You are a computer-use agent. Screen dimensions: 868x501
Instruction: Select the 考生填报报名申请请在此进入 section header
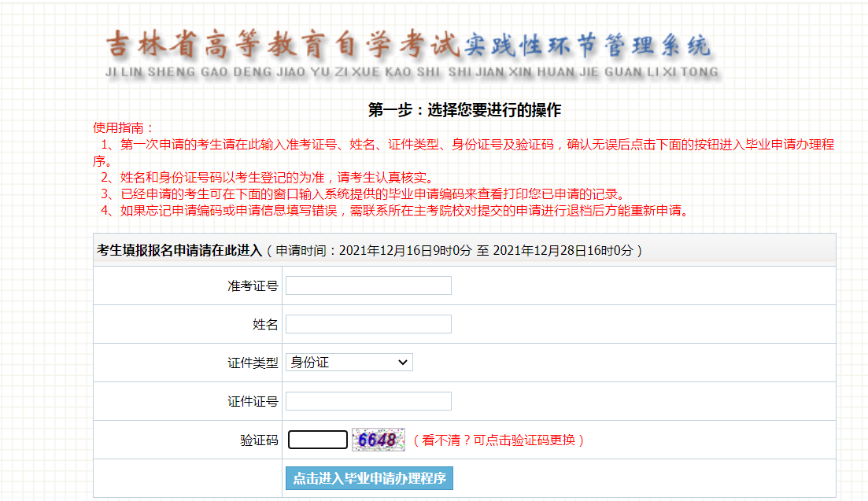click(x=179, y=250)
